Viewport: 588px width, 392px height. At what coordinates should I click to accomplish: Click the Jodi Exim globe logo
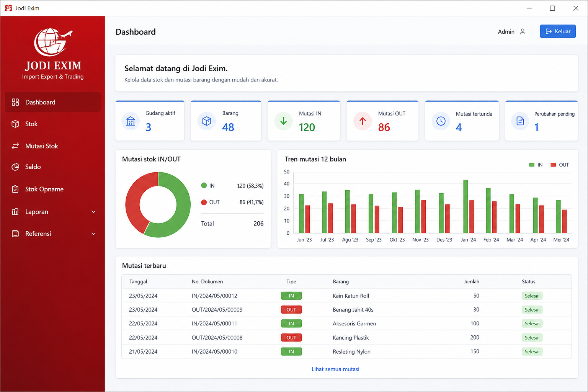[x=53, y=42]
